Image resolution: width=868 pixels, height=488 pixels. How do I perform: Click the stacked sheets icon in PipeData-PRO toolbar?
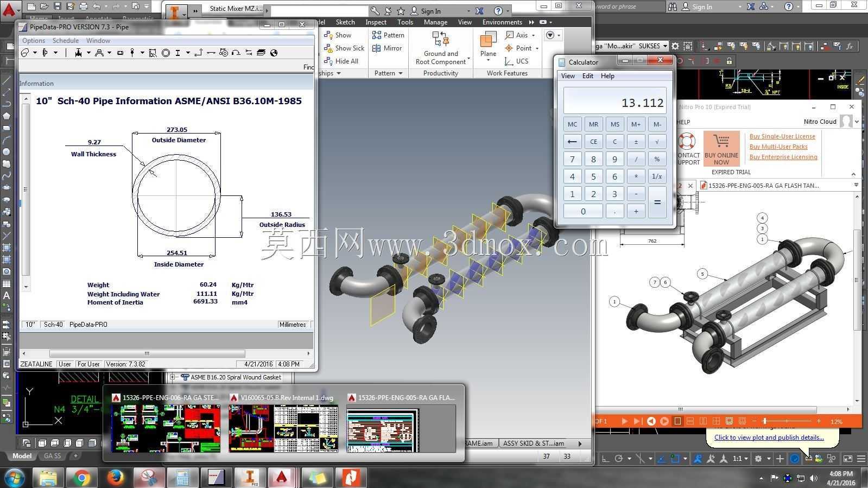pyautogui.click(x=261, y=53)
